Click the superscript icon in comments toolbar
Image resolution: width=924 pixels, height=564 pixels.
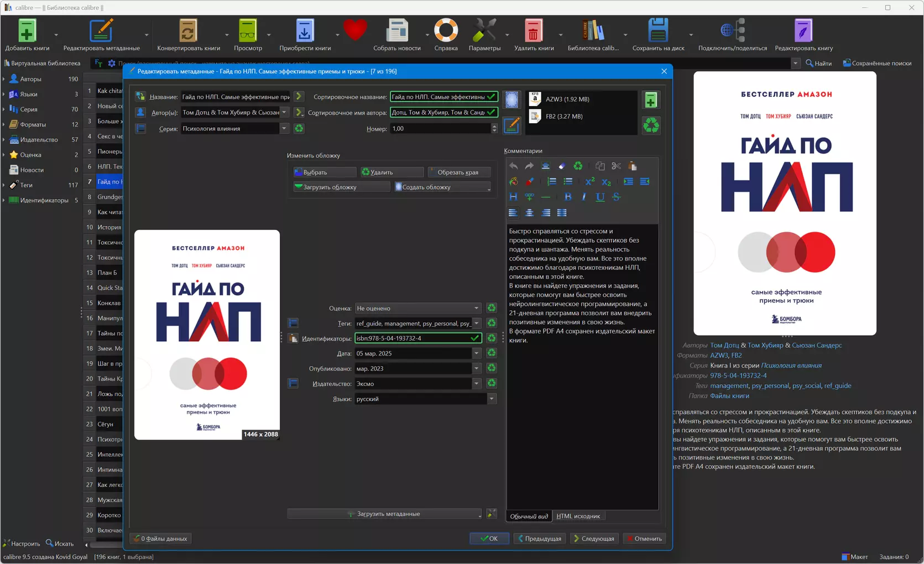pyautogui.click(x=589, y=182)
